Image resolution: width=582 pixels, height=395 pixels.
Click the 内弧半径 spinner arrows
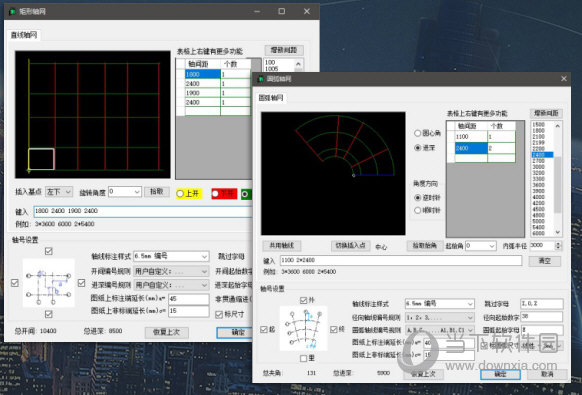558,246
